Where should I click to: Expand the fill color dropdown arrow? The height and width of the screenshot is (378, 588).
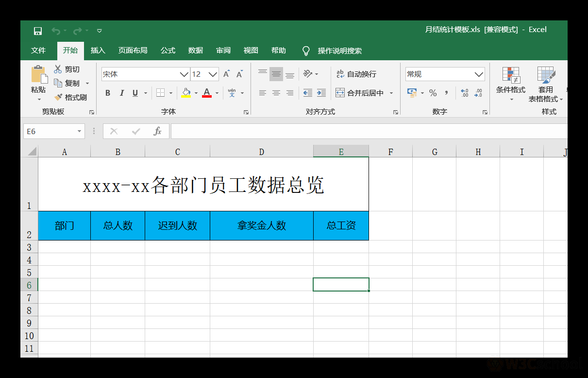(196, 93)
